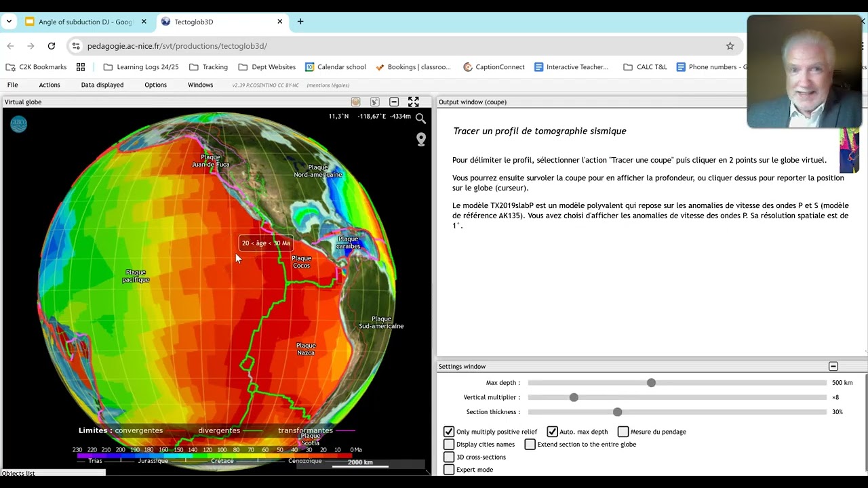Open CALC T&L bookmark folder
Viewport: 868px width, 488px height.
click(x=645, y=67)
